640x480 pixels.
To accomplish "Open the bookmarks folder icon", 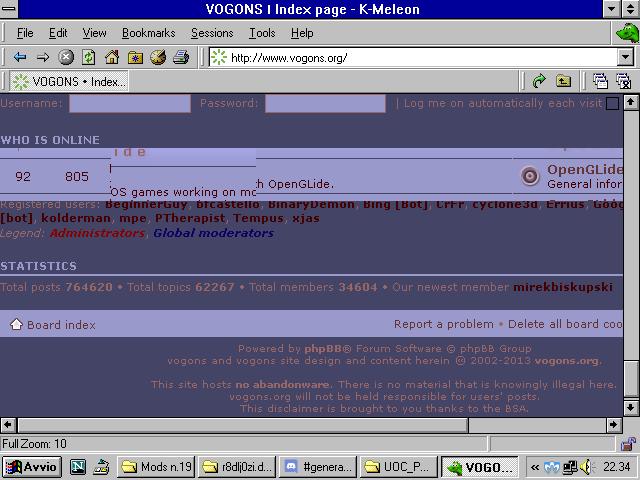I will pos(135,58).
